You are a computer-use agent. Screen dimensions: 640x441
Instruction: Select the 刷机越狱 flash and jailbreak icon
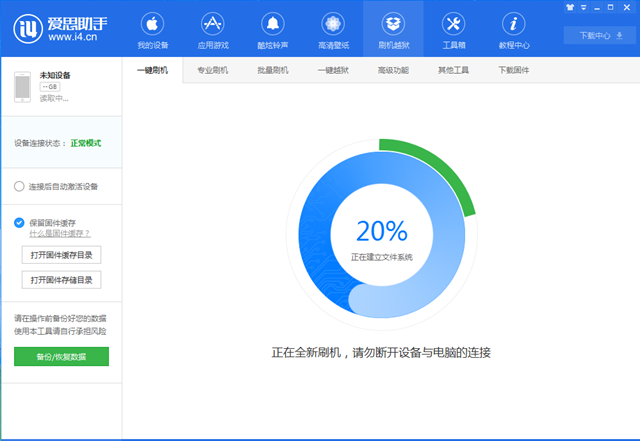point(393,24)
